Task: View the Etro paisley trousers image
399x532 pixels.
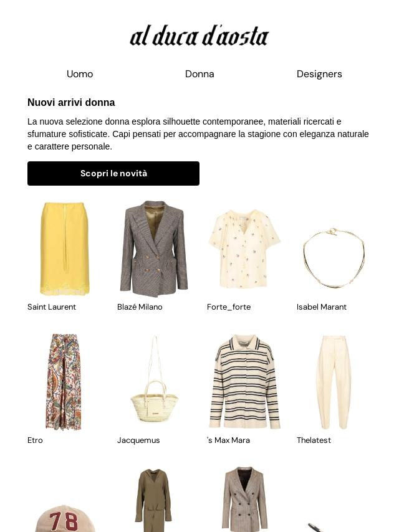Action: [64, 382]
